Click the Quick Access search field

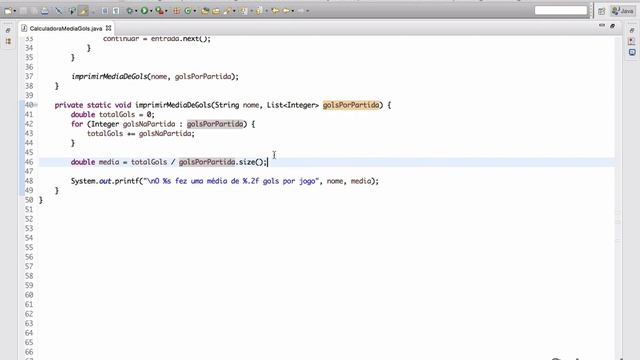point(561,11)
